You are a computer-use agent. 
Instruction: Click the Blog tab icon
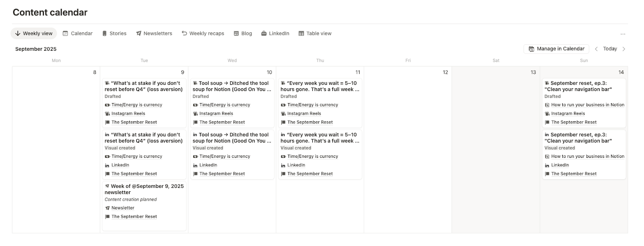[236, 34]
